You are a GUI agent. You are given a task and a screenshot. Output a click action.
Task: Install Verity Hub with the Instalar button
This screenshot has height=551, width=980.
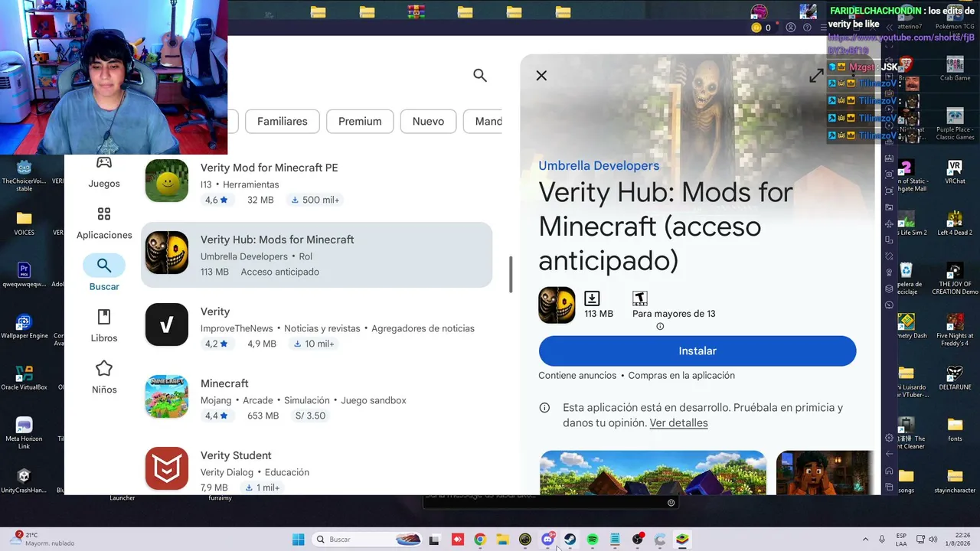(697, 350)
